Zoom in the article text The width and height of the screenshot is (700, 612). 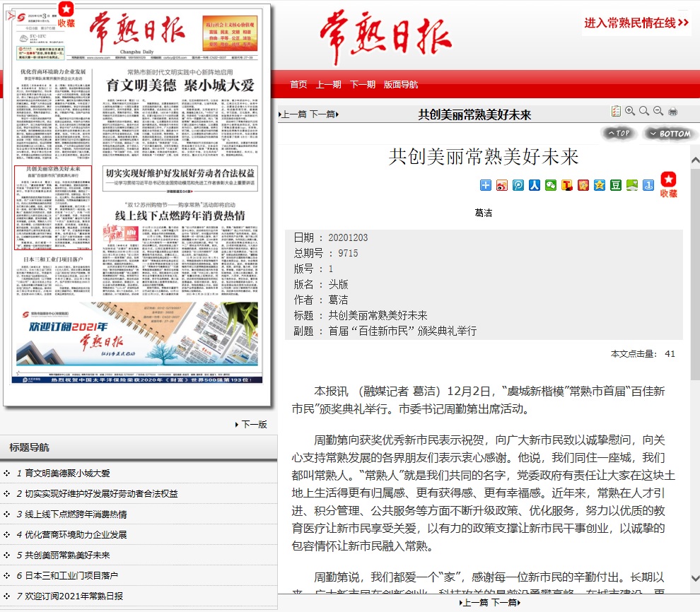[630, 111]
